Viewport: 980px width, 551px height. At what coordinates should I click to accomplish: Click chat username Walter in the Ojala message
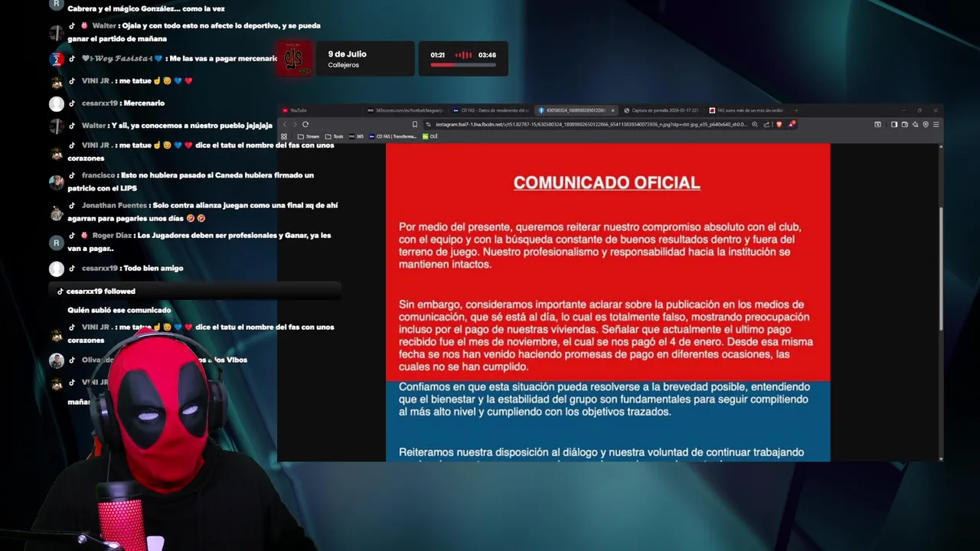point(104,25)
